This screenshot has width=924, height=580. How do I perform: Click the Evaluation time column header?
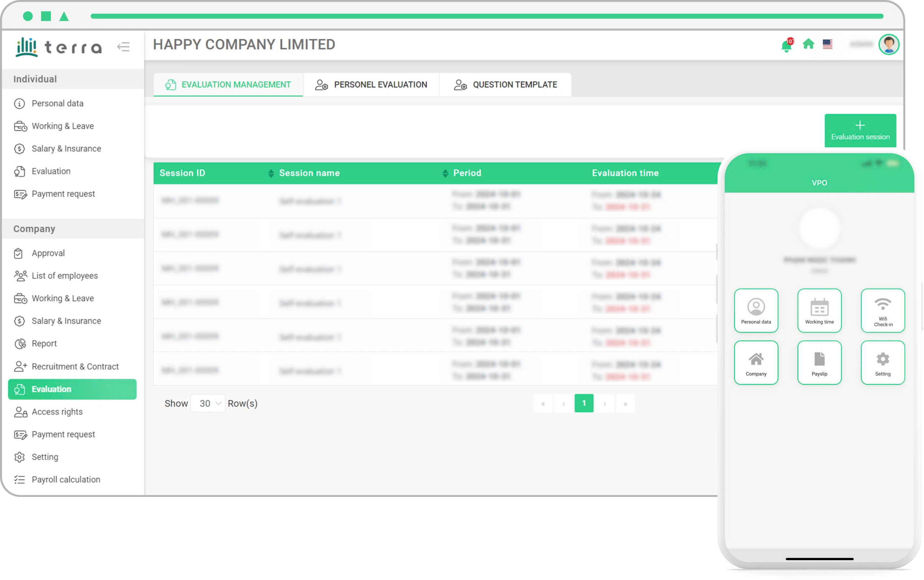click(x=626, y=173)
